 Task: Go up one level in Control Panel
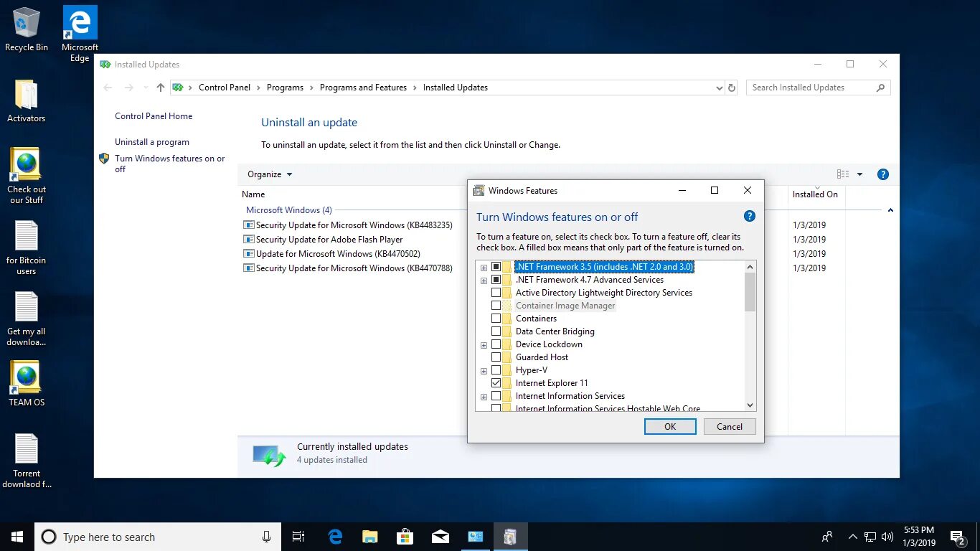pyautogui.click(x=161, y=88)
